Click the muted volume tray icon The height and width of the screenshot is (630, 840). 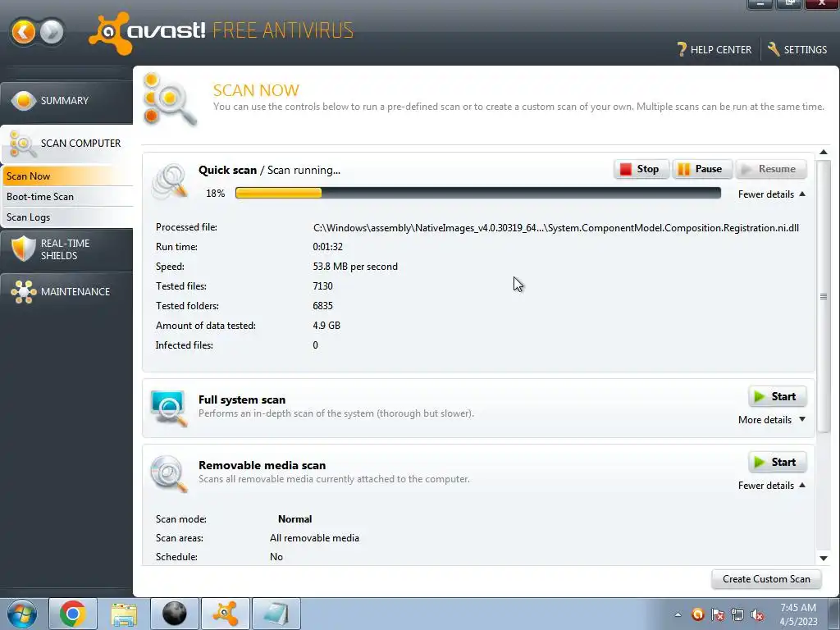click(x=757, y=614)
